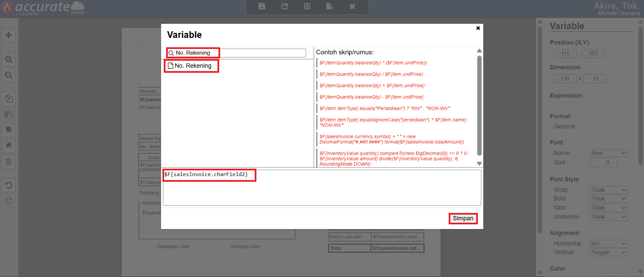Image resolution: width=644 pixels, height=277 pixels.
Task: Click the zoom out magnifier icon
Action: pos(9,75)
